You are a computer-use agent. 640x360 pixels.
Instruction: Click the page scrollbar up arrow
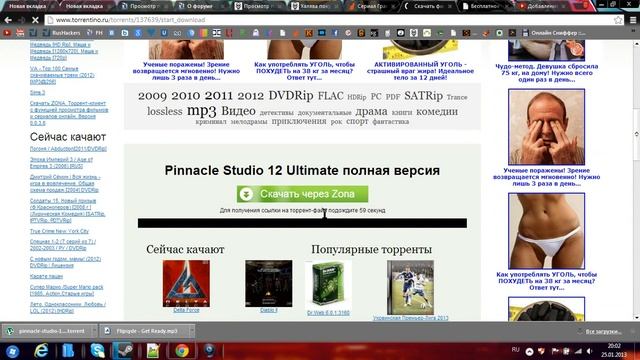coord(636,44)
